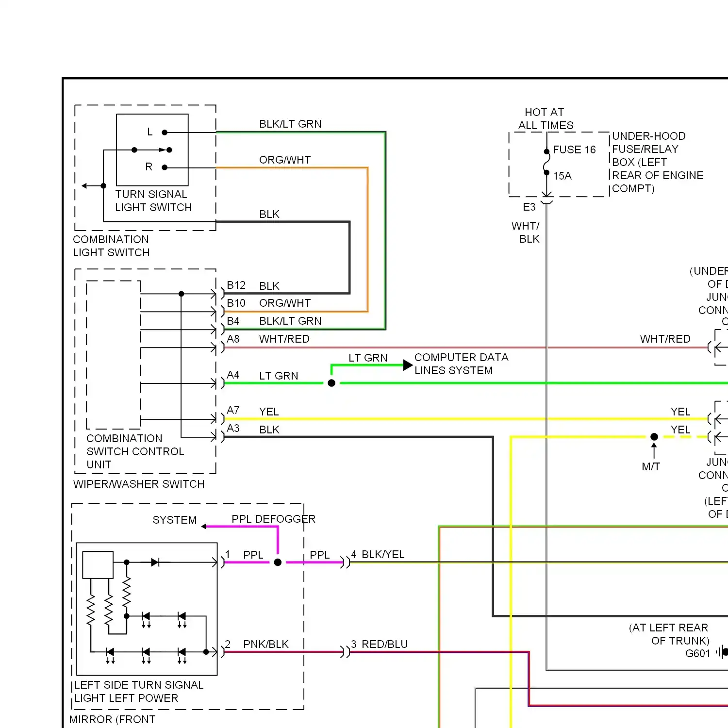This screenshot has width=728, height=728.
Task: Click the UNDER-HOOD FUSE/RELAY BOX description
Action: 658,162
